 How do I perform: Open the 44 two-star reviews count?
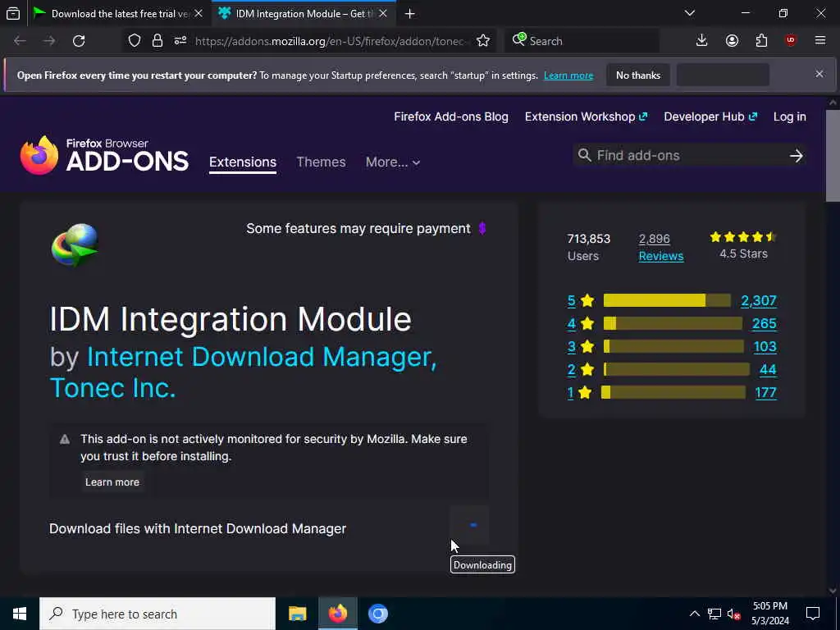tap(768, 370)
